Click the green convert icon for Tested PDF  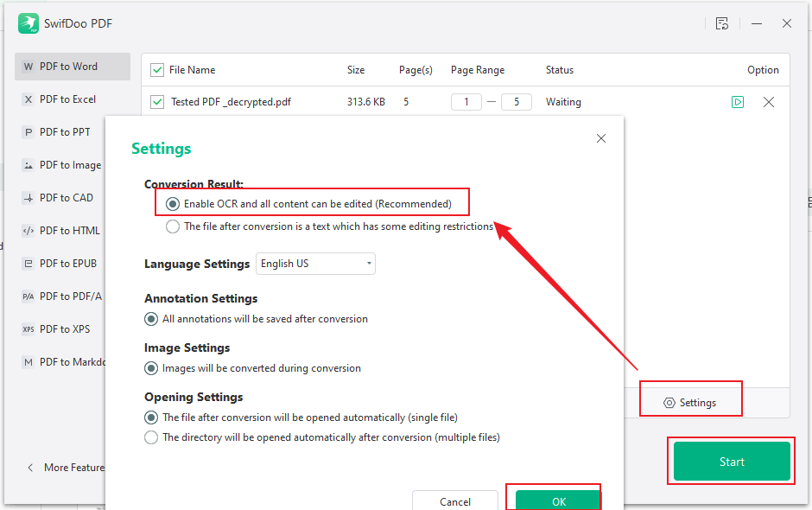tap(738, 102)
